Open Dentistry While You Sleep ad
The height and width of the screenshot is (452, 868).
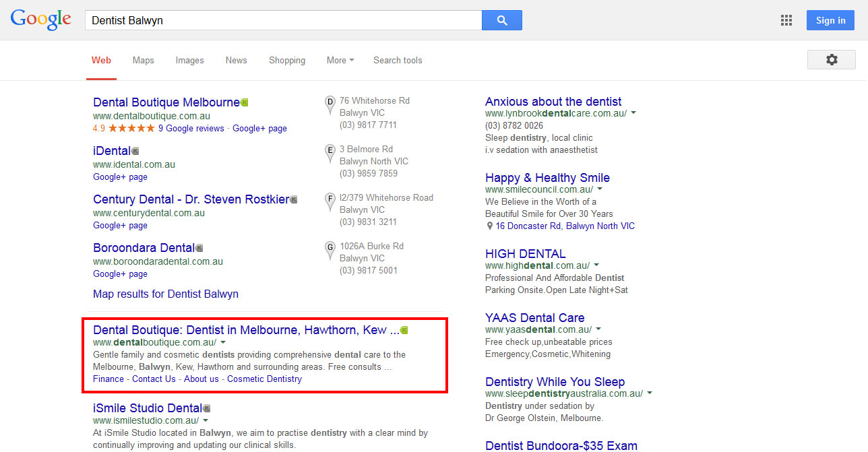click(555, 382)
